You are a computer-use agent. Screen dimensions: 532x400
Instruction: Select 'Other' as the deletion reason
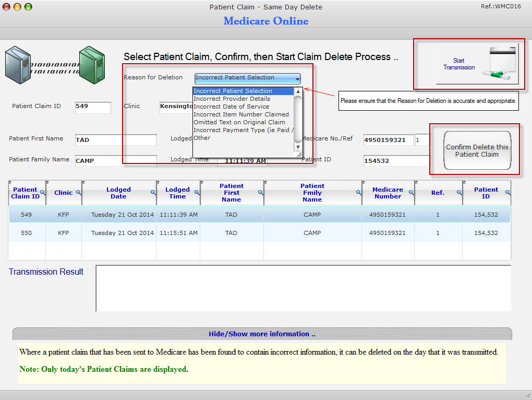coord(243,138)
